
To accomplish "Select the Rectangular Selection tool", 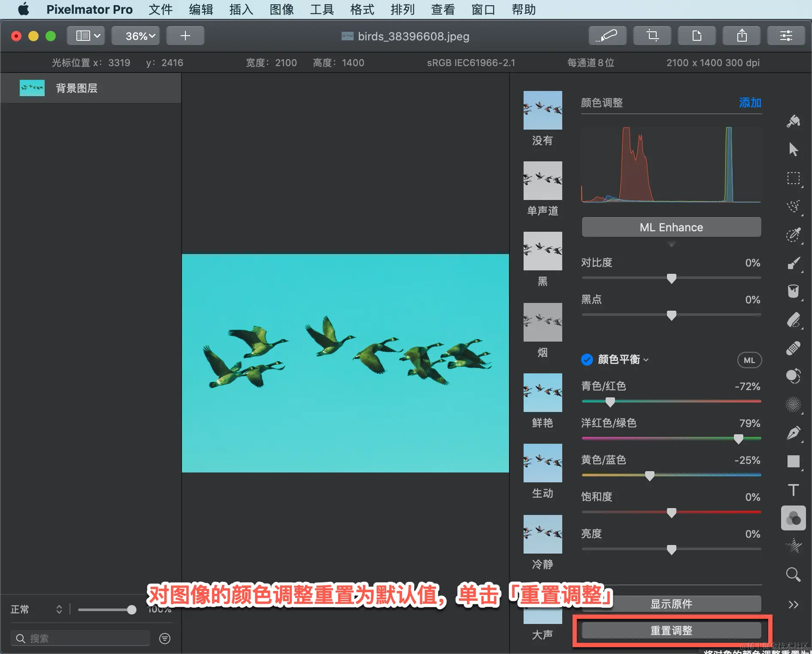I will point(793,178).
